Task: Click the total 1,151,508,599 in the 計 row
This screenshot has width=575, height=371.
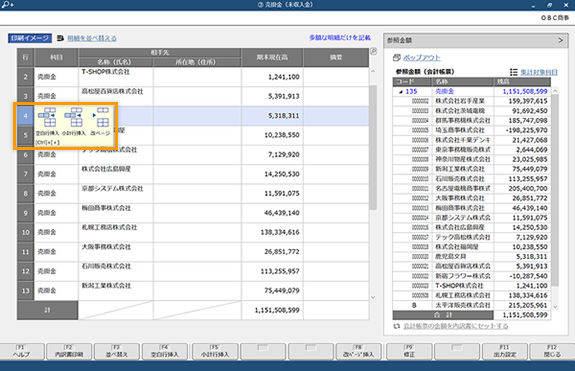Action: pos(277,310)
